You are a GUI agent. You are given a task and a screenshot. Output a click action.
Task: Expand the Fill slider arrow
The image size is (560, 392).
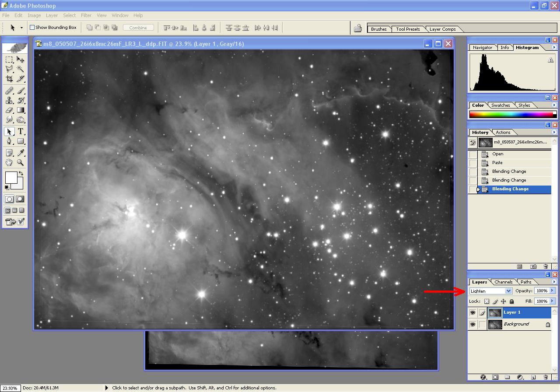coord(552,301)
